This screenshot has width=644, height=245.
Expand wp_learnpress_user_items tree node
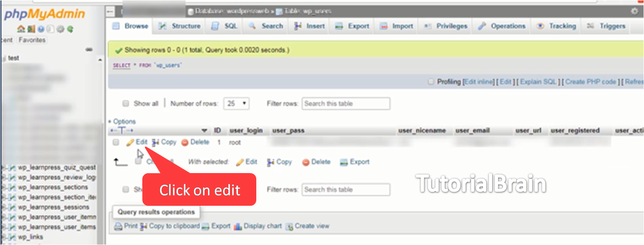tap(3, 227)
